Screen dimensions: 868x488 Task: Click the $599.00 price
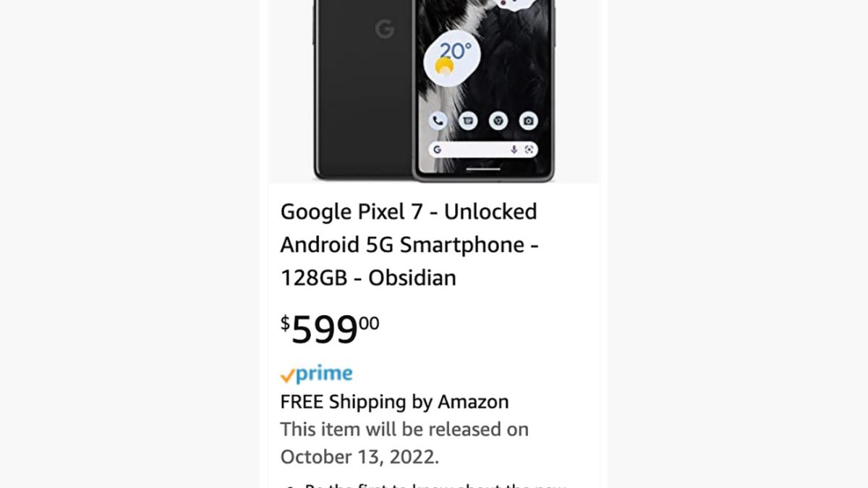(330, 329)
